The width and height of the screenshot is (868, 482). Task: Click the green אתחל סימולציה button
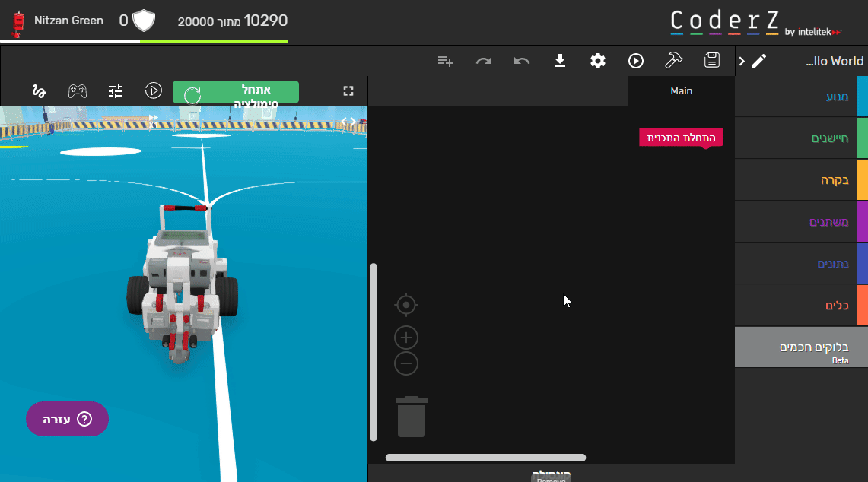tap(236, 92)
